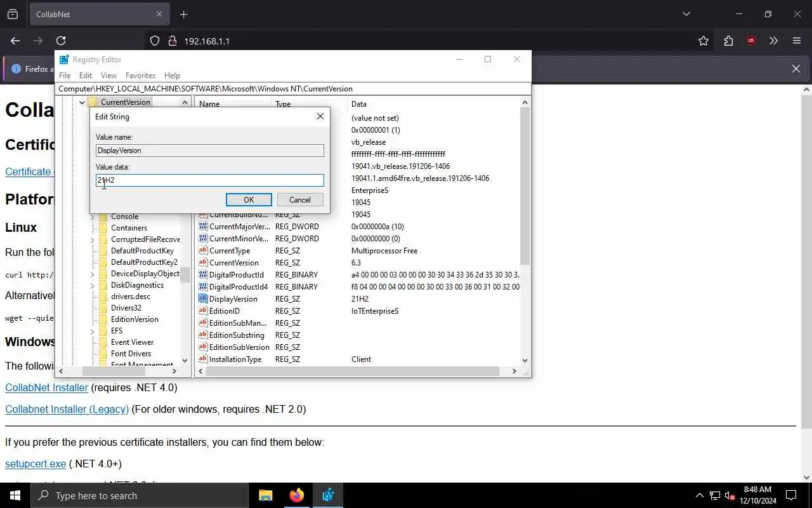Select the DefaultProductKey2 folder icon
The width and height of the screenshot is (812, 508).
tap(103, 262)
